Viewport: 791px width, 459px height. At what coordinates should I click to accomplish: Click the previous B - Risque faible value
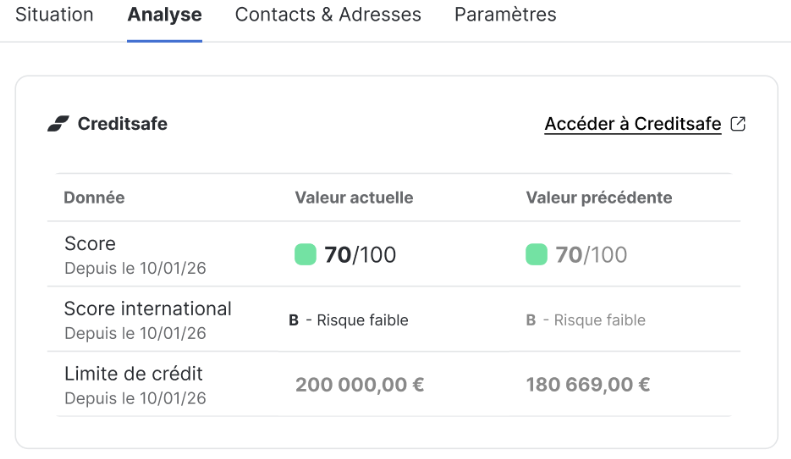pyautogui.click(x=586, y=320)
